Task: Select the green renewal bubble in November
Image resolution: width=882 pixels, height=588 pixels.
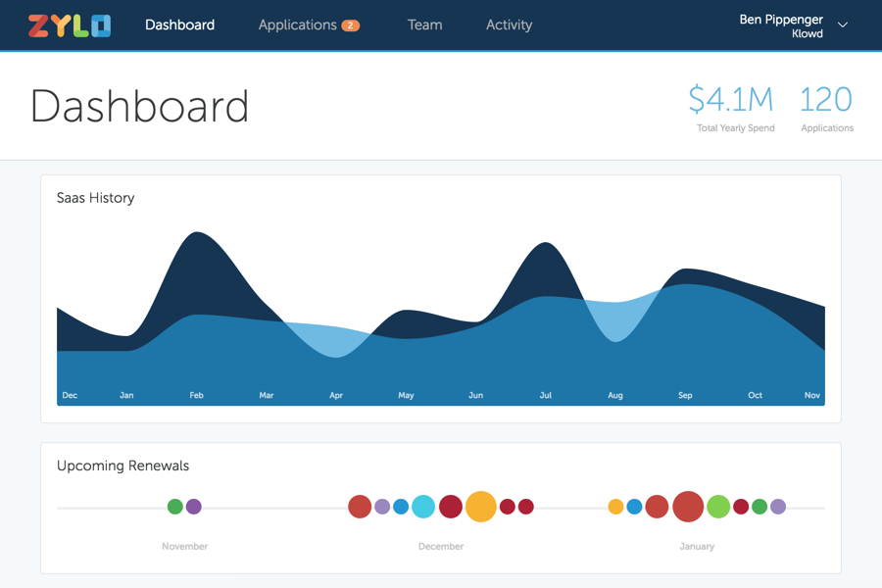Action: (174, 507)
